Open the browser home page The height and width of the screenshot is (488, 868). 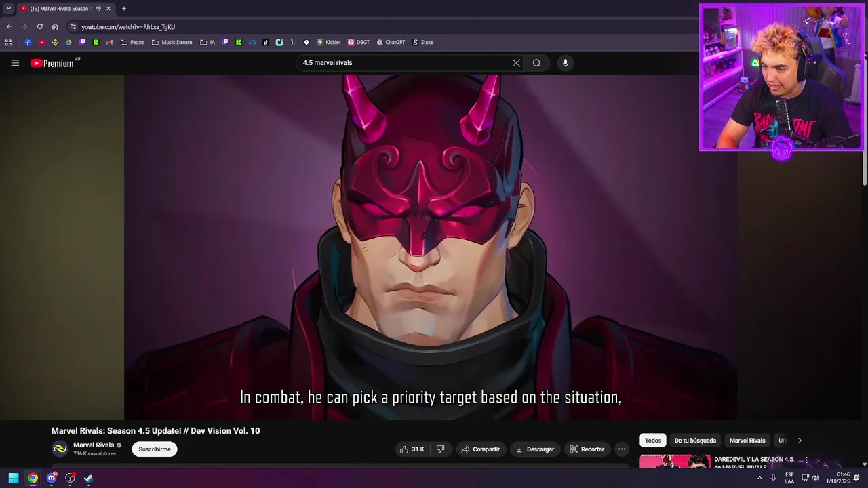(55, 27)
